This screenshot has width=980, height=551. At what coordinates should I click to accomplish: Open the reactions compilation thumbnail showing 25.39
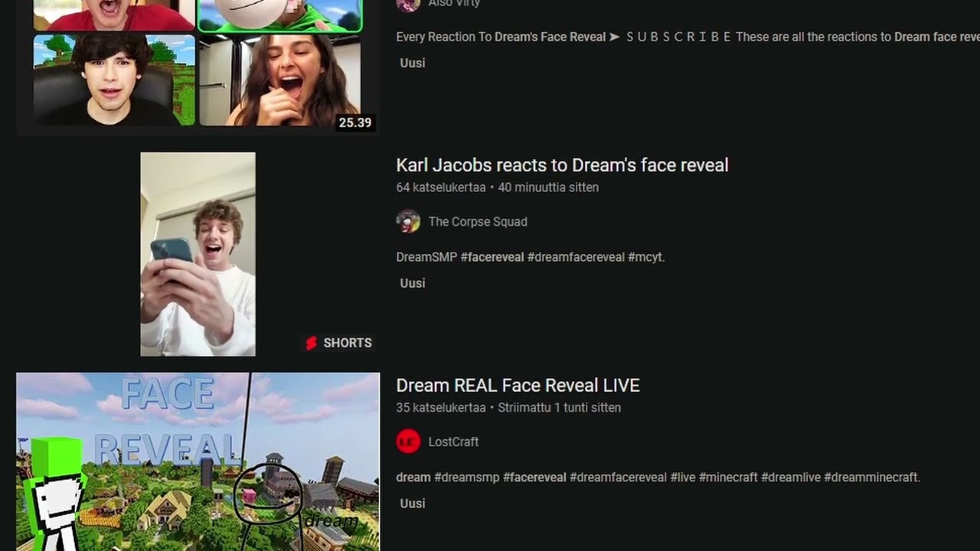click(198, 67)
